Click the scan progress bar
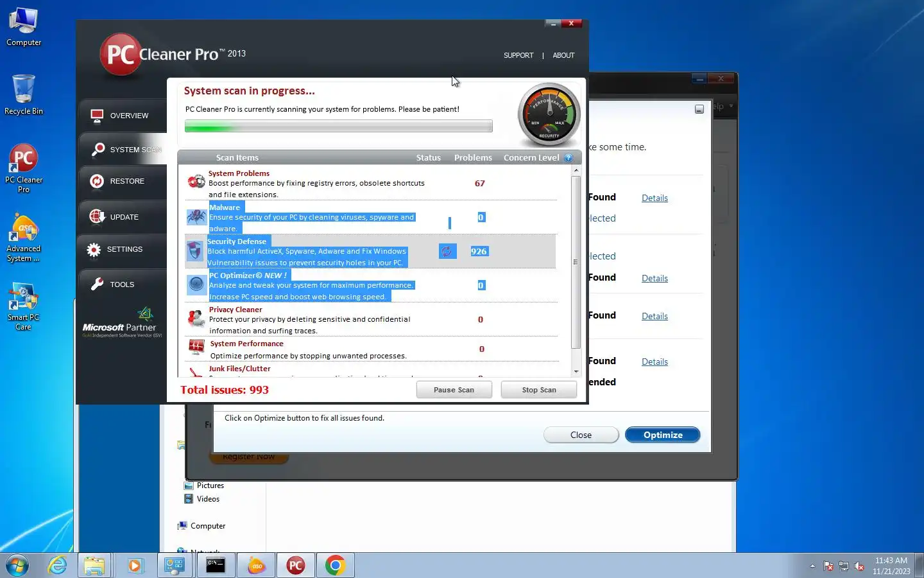This screenshot has width=924, height=578. (339, 126)
